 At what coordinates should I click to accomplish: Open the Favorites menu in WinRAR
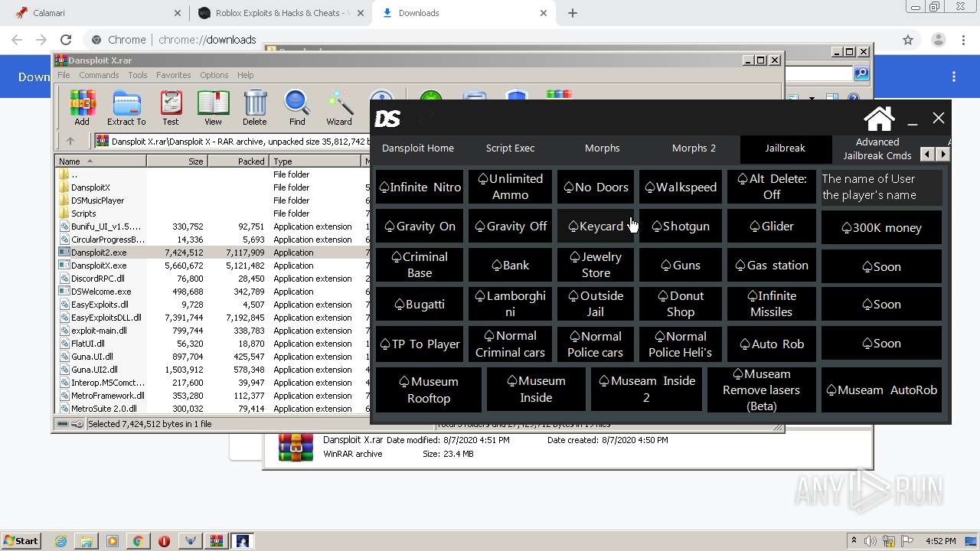(174, 75)
